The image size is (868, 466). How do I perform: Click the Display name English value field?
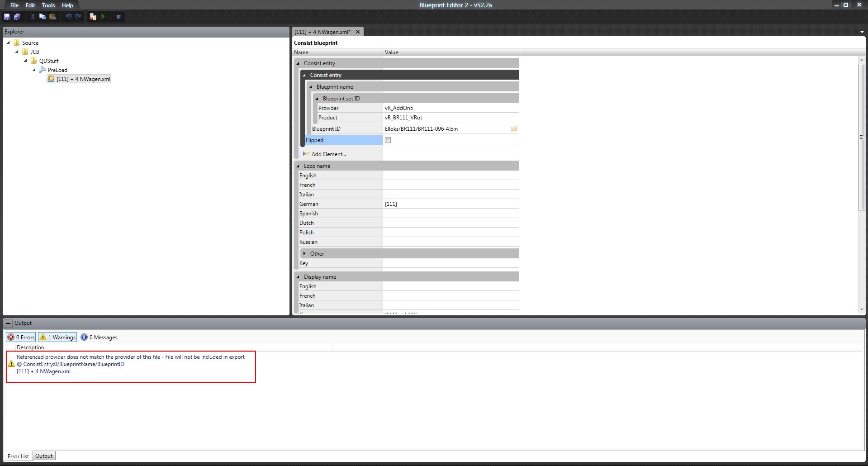pyautogui.click(x=451, y=286)
